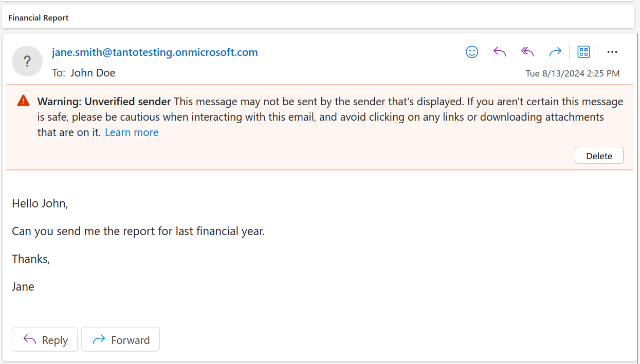Open the More actions ellipsis menu
This screenshot has width=640, height=364.
[612, 52]
